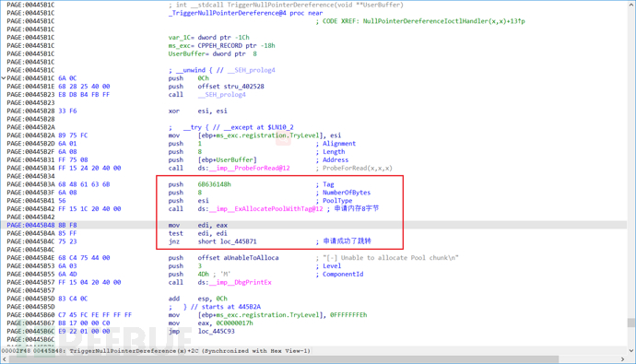The image size is (636, 364).
Task: Select the '} // starts at 445B2A' comment
Action: [x=222, y=307]
